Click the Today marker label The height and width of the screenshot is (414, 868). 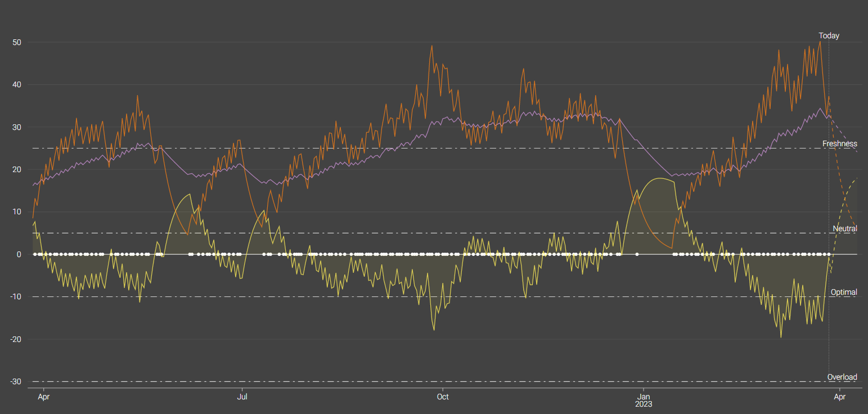(x=829, y=36)
